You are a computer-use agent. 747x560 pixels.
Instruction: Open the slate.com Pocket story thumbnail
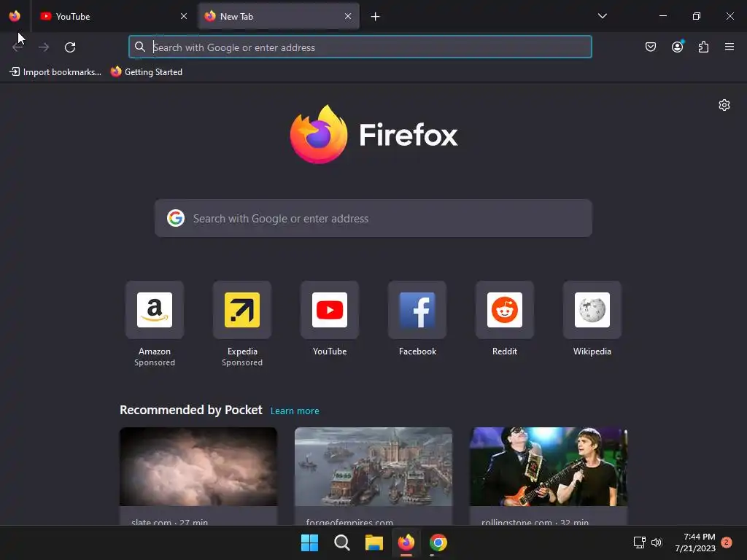198,467
